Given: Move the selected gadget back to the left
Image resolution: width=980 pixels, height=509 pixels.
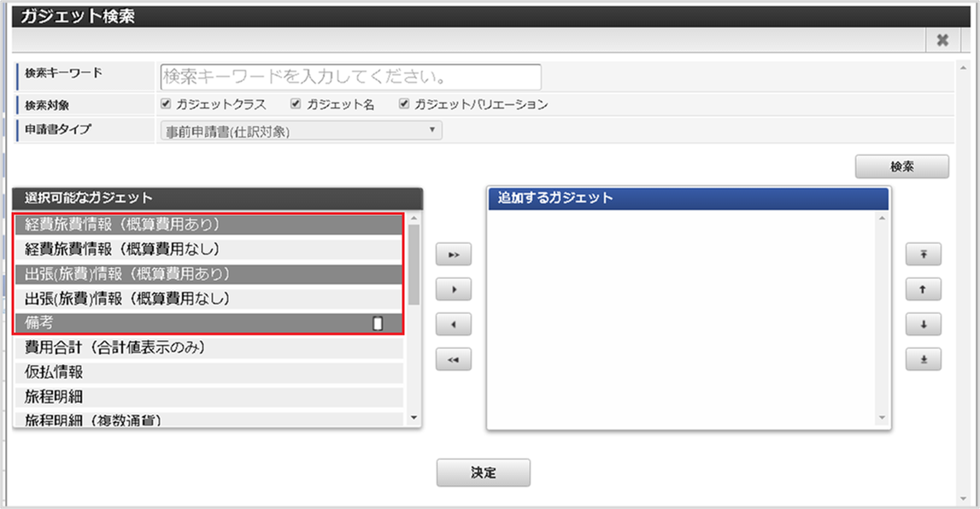Looking at the screenshot, I should point(453,324).
